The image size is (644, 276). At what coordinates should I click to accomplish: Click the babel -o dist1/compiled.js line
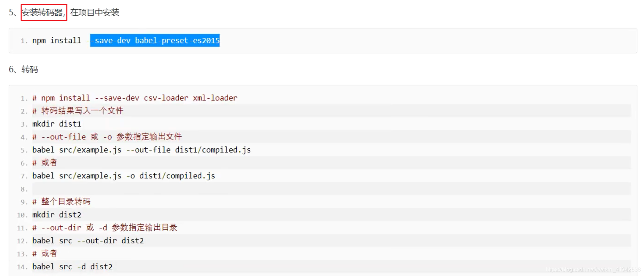pos(124,176)
